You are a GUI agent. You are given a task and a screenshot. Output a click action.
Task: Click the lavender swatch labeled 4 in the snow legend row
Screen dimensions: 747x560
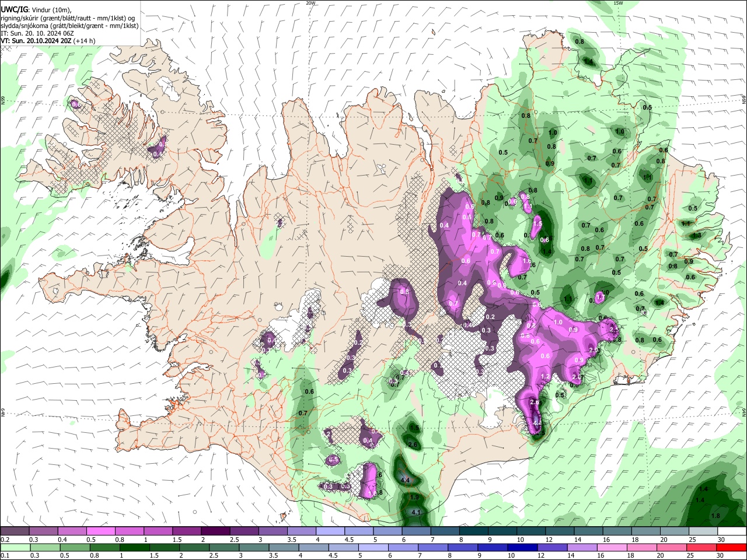[x=330, y=531]
